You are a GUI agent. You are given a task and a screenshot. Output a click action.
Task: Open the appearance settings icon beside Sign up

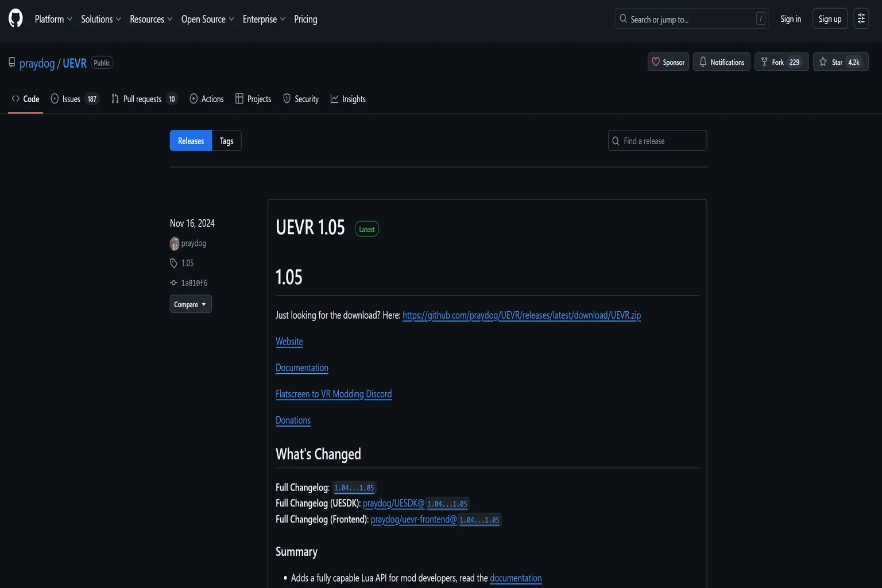[861, 19]
